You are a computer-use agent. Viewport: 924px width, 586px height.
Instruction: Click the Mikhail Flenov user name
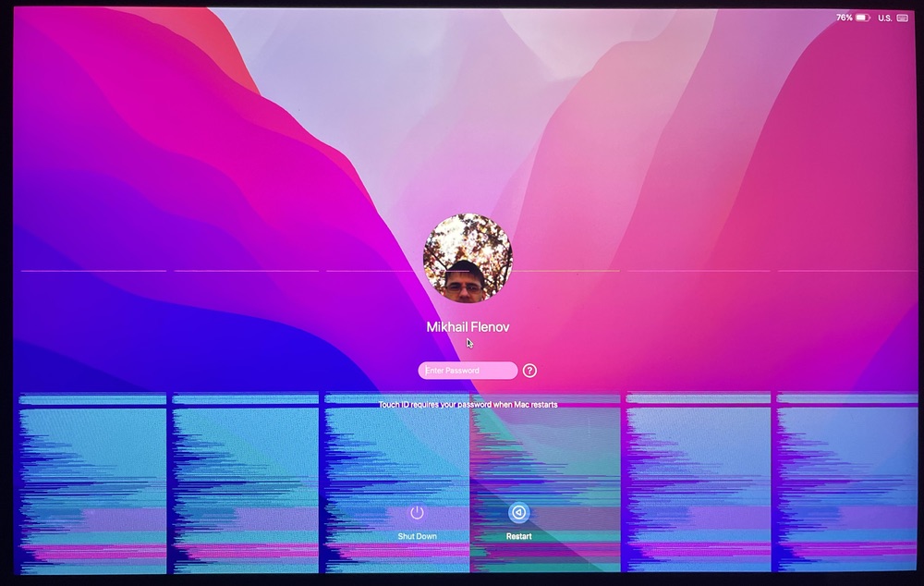click(x=468, y=327)
